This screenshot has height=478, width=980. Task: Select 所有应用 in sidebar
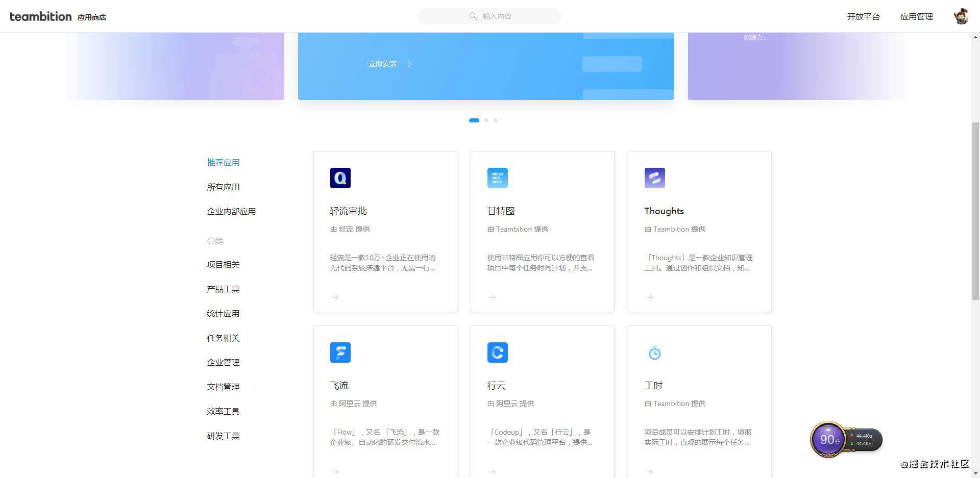click(x=223, y=187)
